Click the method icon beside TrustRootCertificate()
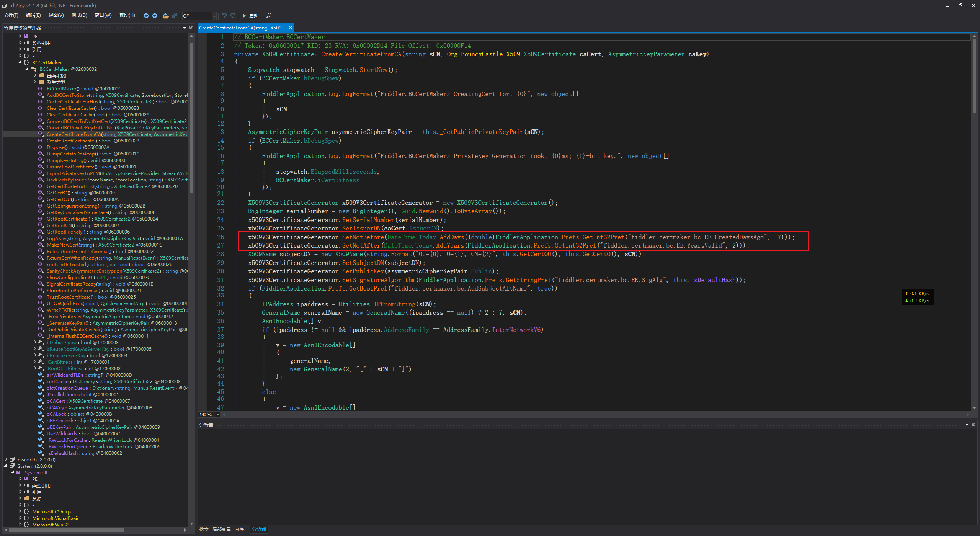This screenshot has height=536, width=980. (x=41, y=297)
